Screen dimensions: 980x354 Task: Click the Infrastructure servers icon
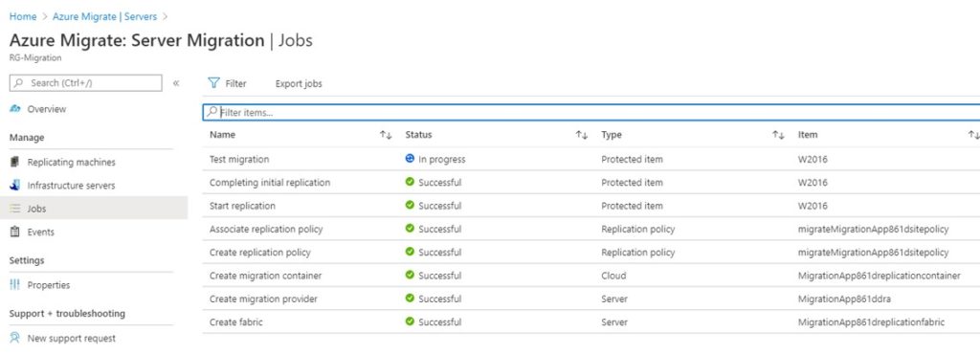[x=15, y=186]
